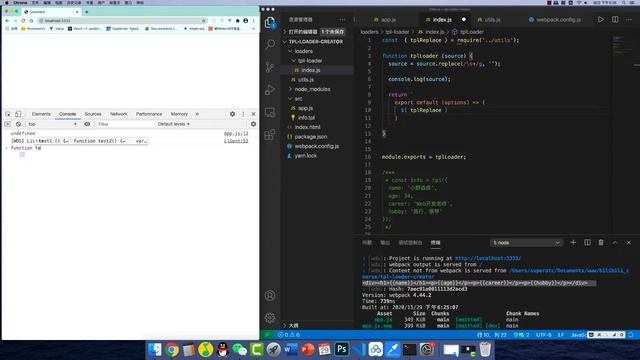This screenshot has height=360, width=640.
Task: Open Photoshop from the Dock
Action: tap(342, 349)
